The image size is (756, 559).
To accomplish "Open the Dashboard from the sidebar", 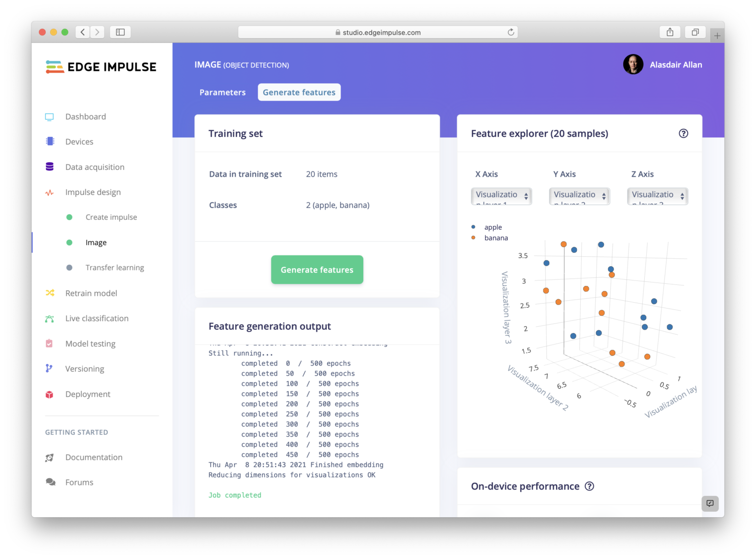I will click(85, 116).
